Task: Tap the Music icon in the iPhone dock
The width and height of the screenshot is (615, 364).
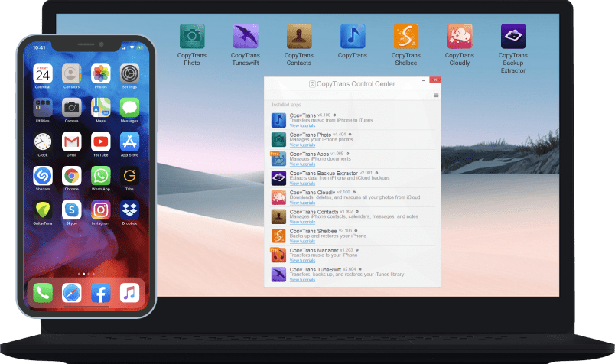Action: pyautogui.click(x=129, y=293)
